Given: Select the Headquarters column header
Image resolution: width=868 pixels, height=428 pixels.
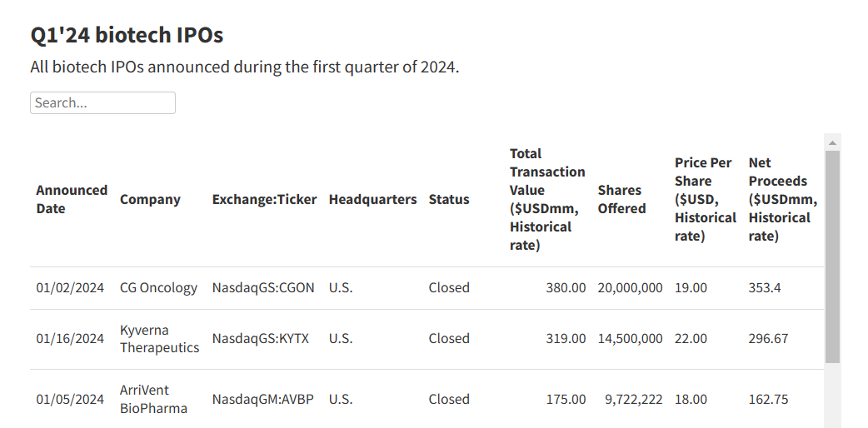Looking at the screenshot, I should pyautogui.click(x=372, y=199).
